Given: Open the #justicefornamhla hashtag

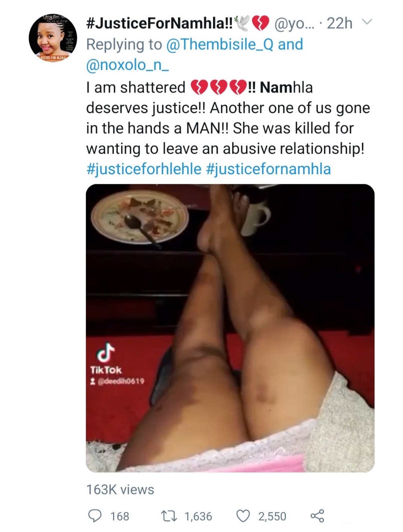Looking at the screenshot, I should point(268,169).
